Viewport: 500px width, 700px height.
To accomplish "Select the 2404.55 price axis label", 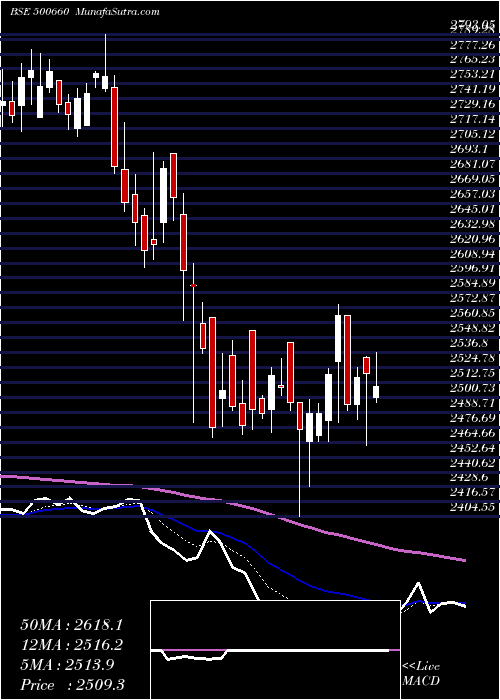I will (473, 508).
